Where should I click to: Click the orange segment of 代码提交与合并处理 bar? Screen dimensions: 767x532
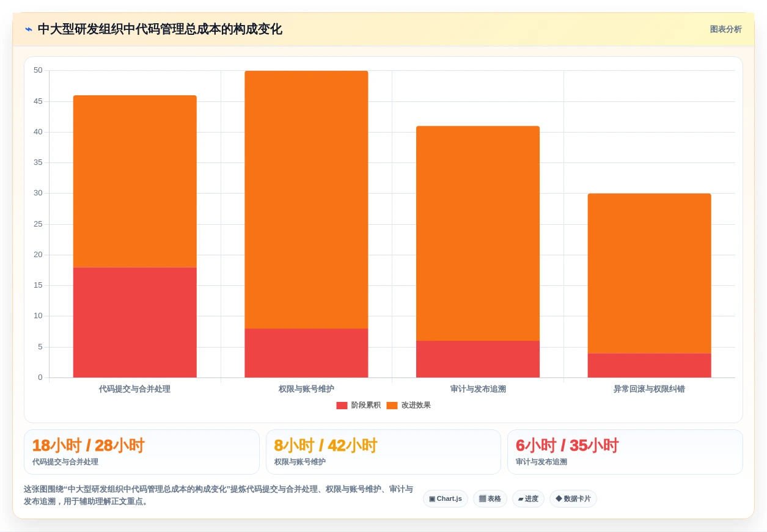click(135, 181)
